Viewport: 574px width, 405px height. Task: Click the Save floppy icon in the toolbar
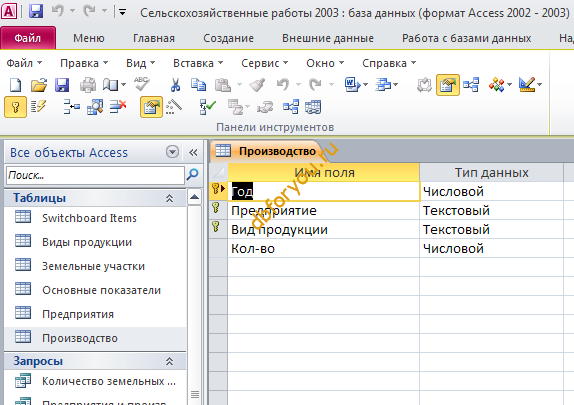[x=62, y=85]
